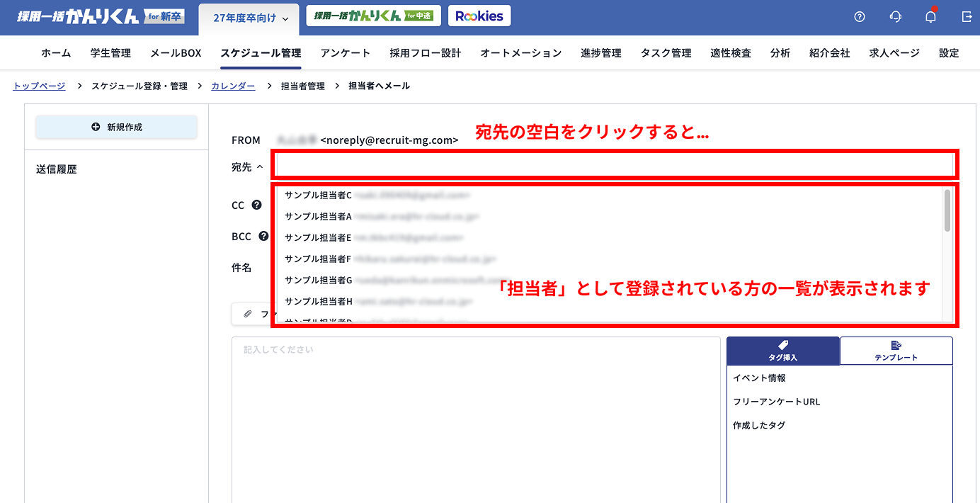Click the CC help question mark icon

pos(256,205)
